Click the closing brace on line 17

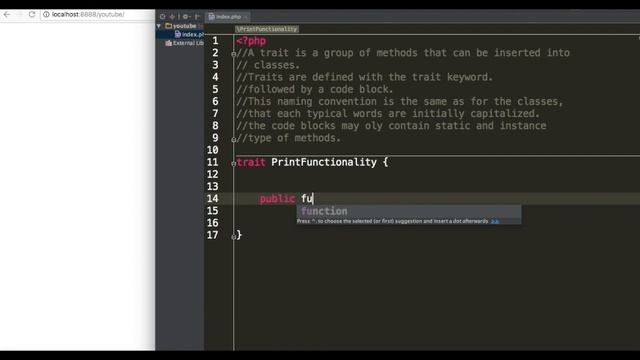pyautogui.click(x=239, y=235)
